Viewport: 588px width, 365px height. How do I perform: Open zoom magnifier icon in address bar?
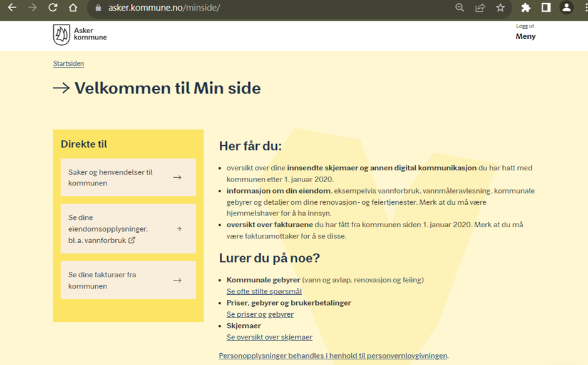[x=460, y=8]
